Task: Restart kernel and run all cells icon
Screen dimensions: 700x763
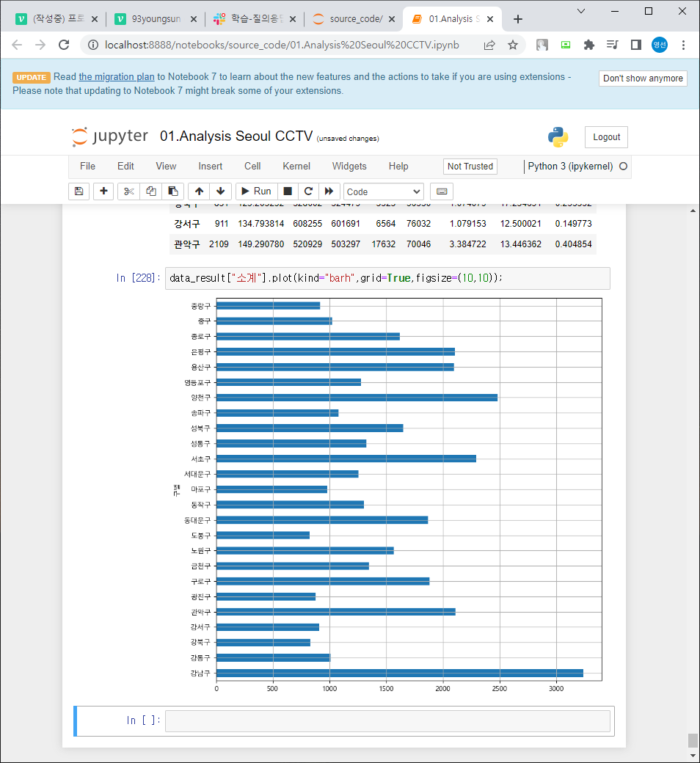Action: 329,191
